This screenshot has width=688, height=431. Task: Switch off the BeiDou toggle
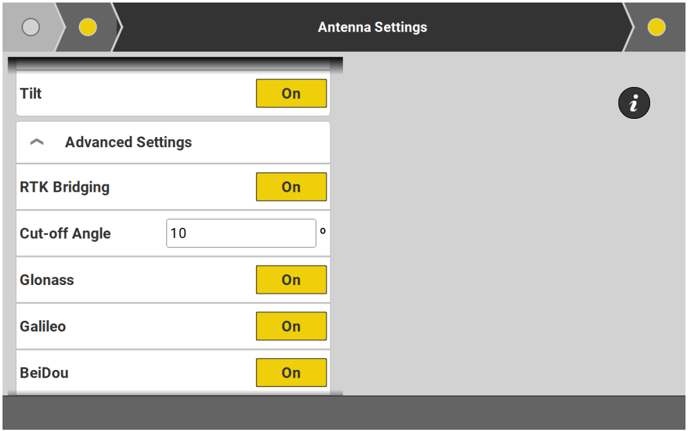pos(291,373)
